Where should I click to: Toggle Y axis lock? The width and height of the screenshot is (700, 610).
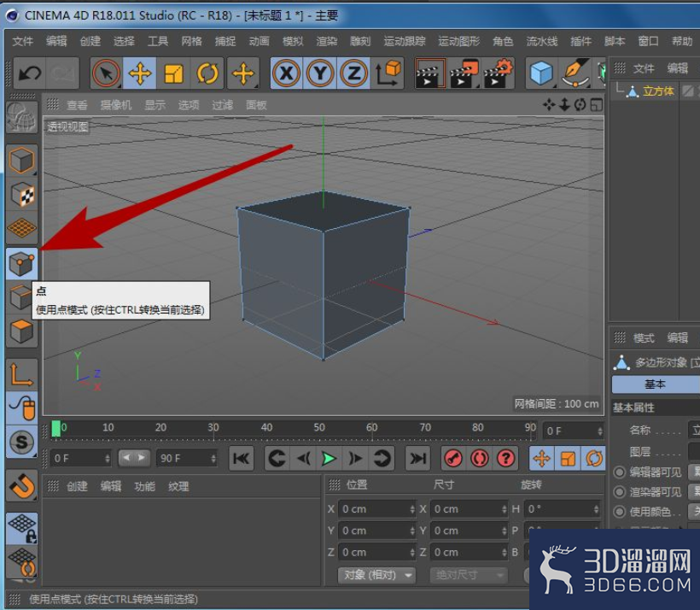point(320,73)
